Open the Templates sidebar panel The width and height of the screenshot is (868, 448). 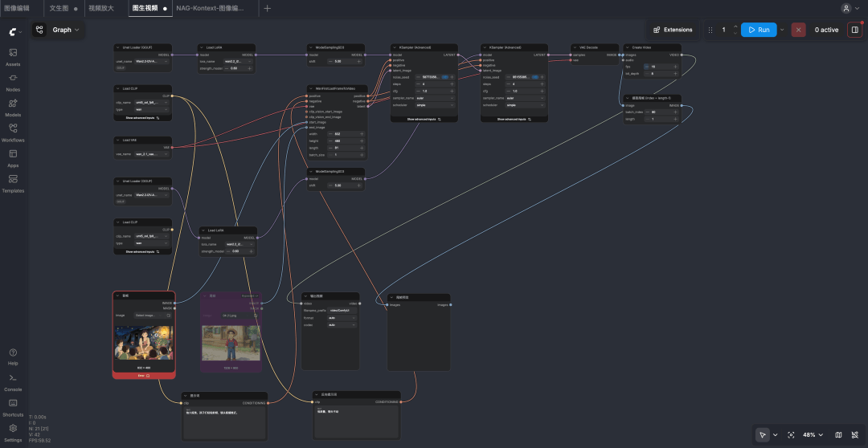13,184
